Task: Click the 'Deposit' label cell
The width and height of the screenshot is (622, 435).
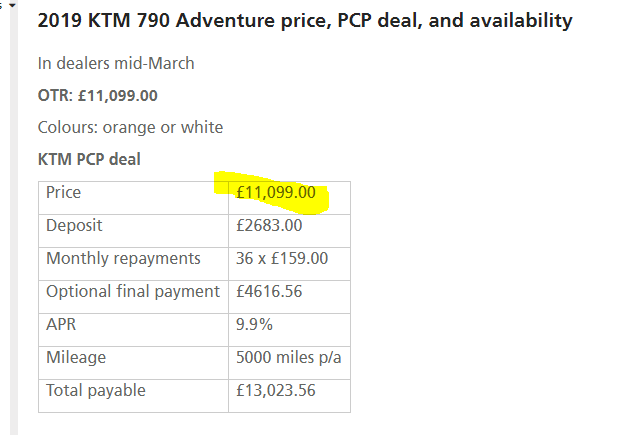Action: (x=133, y=231)
